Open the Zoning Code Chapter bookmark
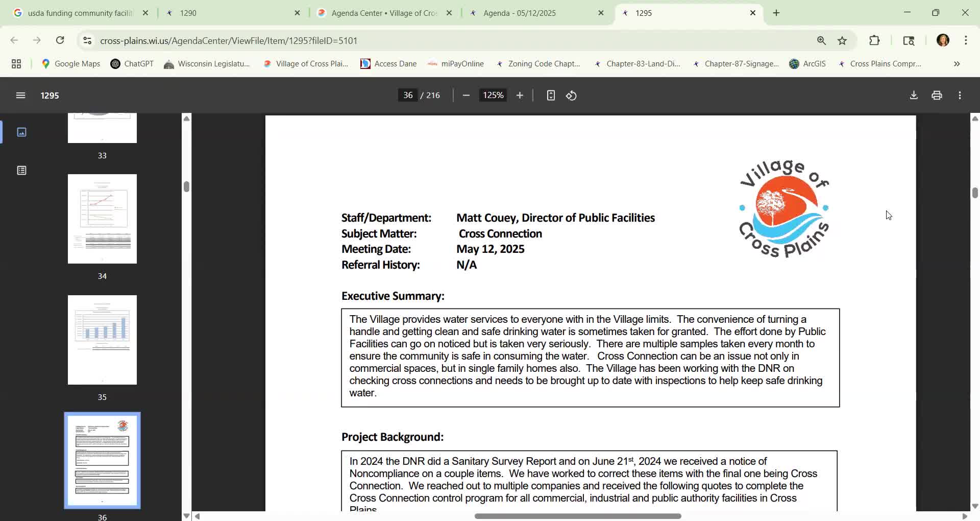980x521 pixels. coord(538,64)
